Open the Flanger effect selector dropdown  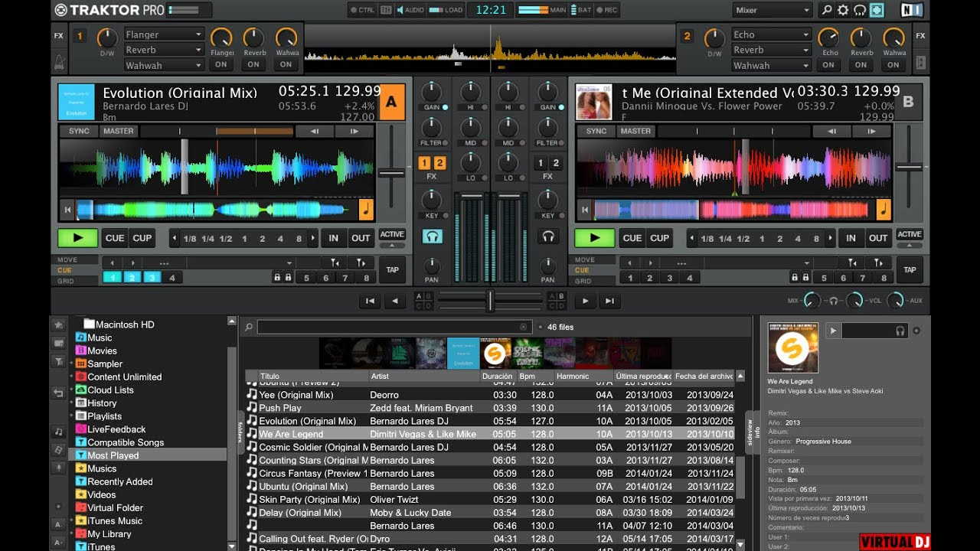[163, 34]
